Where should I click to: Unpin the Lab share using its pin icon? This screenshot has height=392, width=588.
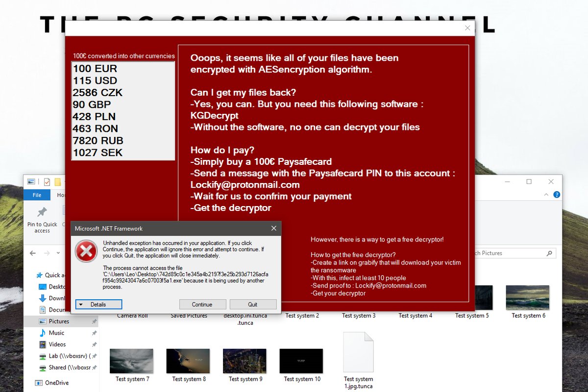[x=94, y=356]
